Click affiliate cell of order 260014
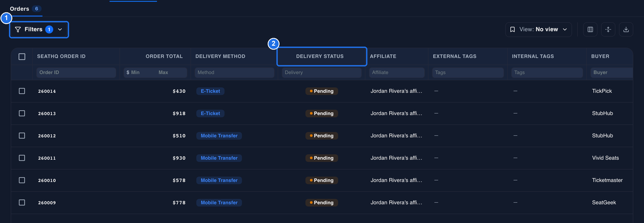The width and height of the screenshot is (644, 223). click(x=396, y=91)
